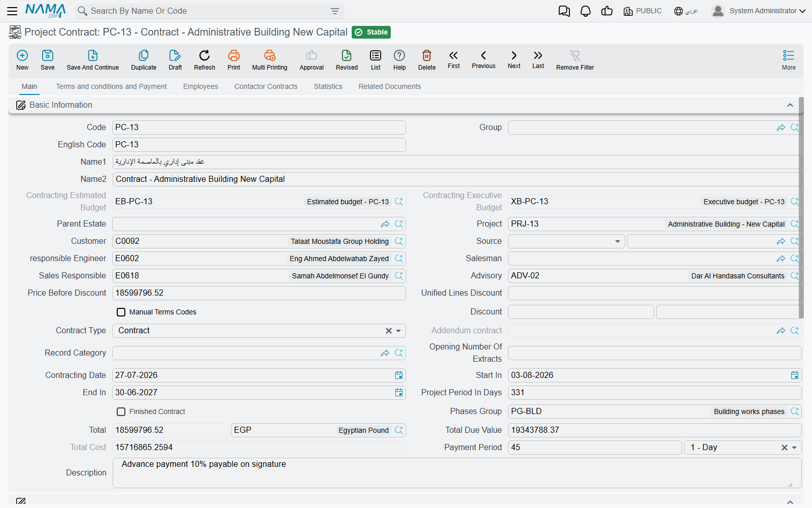The image size is (812, 508).
Task: Open the Contracting Date calendar picker
Action: tap(399, 375)
